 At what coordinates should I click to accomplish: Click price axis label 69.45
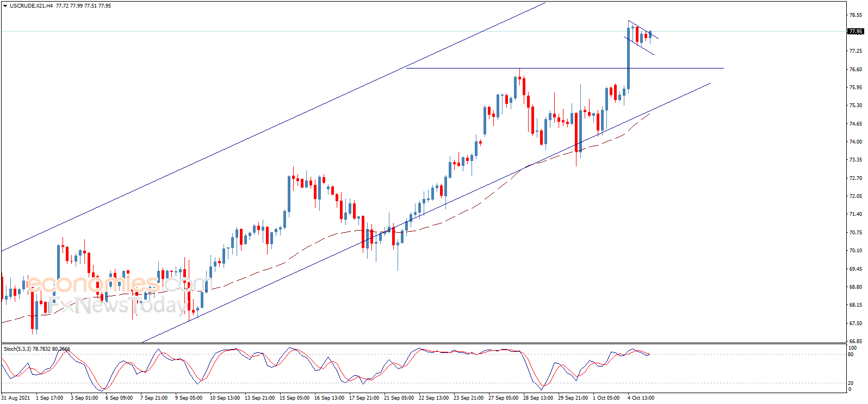click(855, 269)
